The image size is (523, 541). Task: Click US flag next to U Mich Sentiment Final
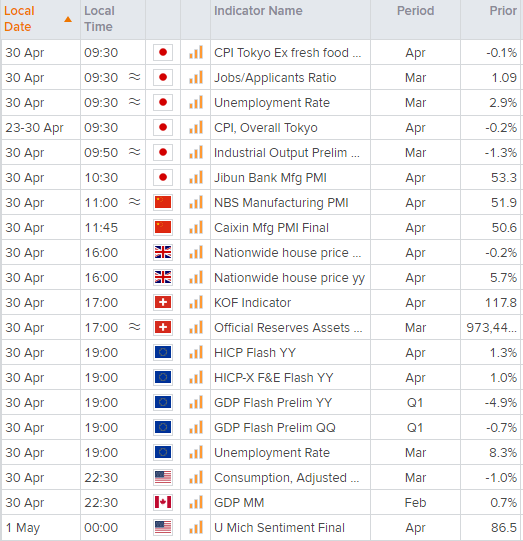(163, 528)
